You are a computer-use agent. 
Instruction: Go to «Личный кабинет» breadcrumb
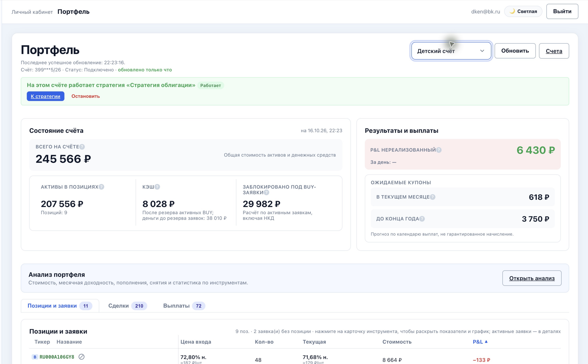pyautogui.click(x=32, y=12)
